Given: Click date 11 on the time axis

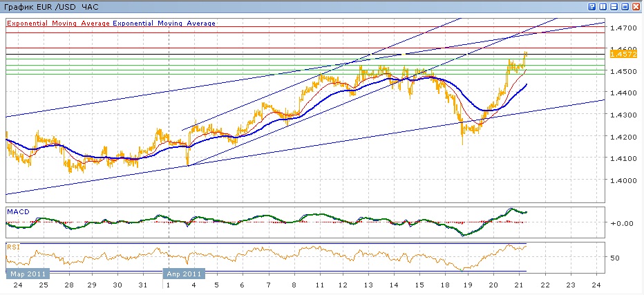Looking at the screenshot, I should pyautogui.click(x=320, y=285).
